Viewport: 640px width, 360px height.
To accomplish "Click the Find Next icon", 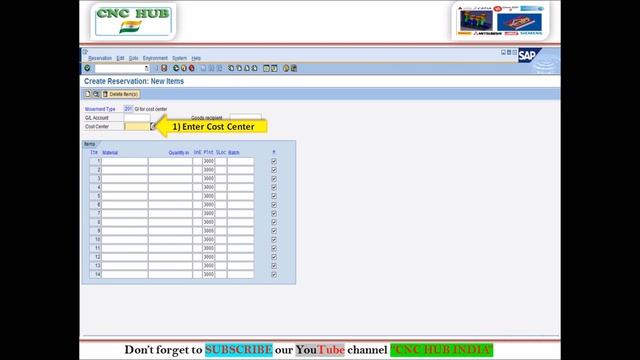I will tap(219, 68).
